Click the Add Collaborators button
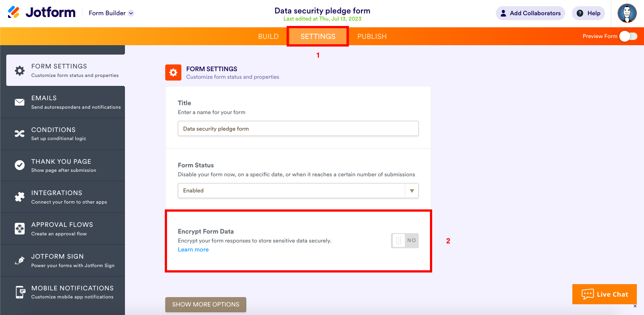The height and width of the screenshot is (315, 644). coord(530,13)
